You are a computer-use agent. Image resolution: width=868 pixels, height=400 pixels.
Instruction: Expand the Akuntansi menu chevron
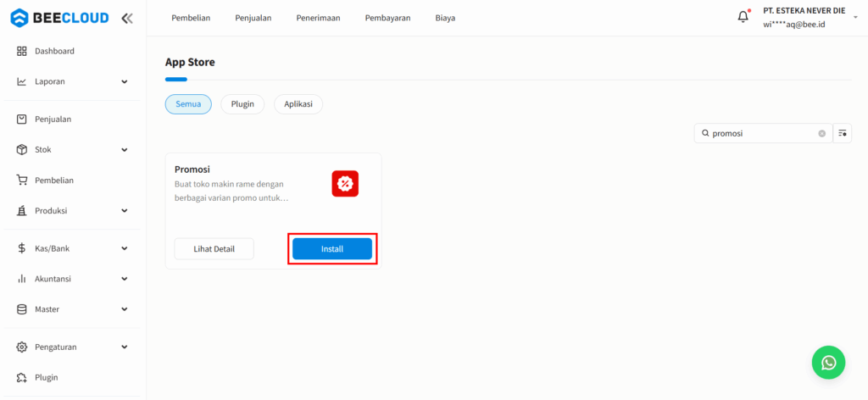click(x=125, y=279)
